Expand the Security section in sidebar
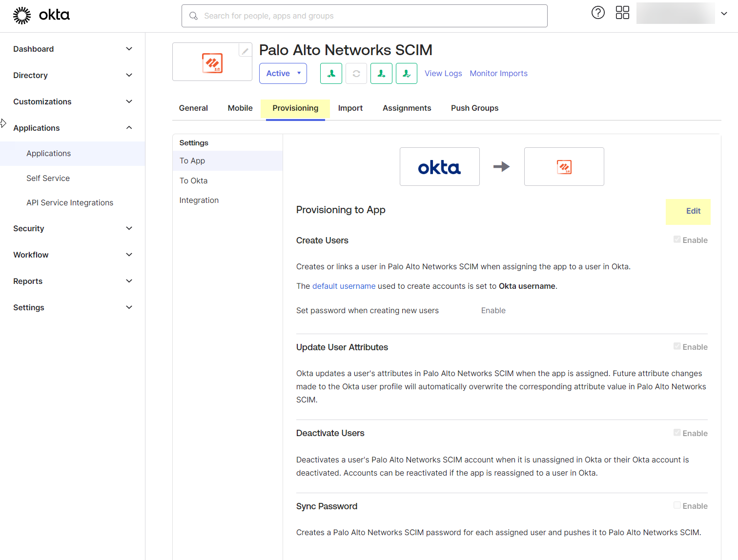The image size is (738, 560). (72, 228)
